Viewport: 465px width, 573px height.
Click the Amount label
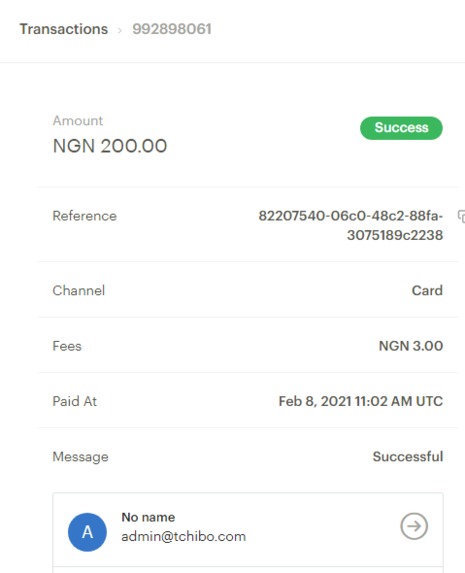pos(78,121)
